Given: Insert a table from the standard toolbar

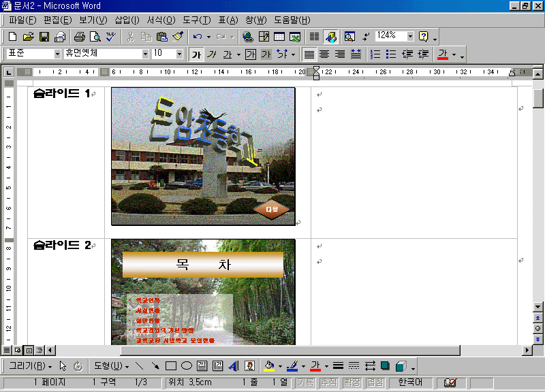Looking at the screenshot, I should point(279,37).
